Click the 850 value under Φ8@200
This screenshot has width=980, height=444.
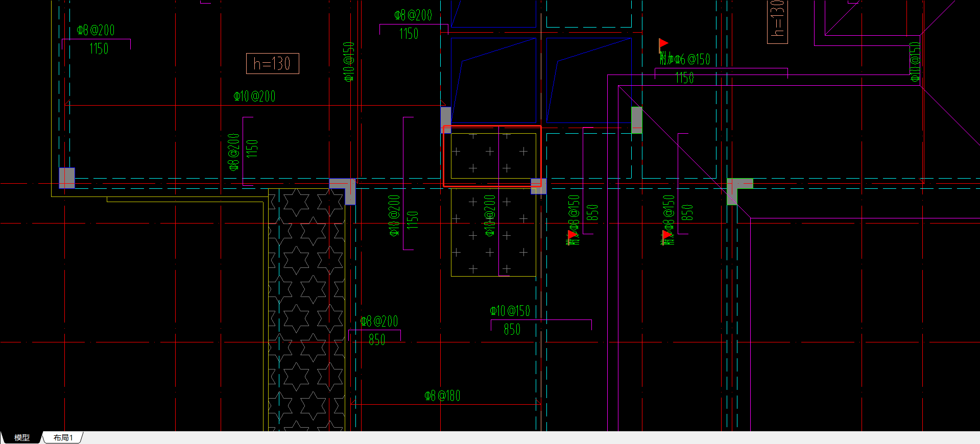377,339
